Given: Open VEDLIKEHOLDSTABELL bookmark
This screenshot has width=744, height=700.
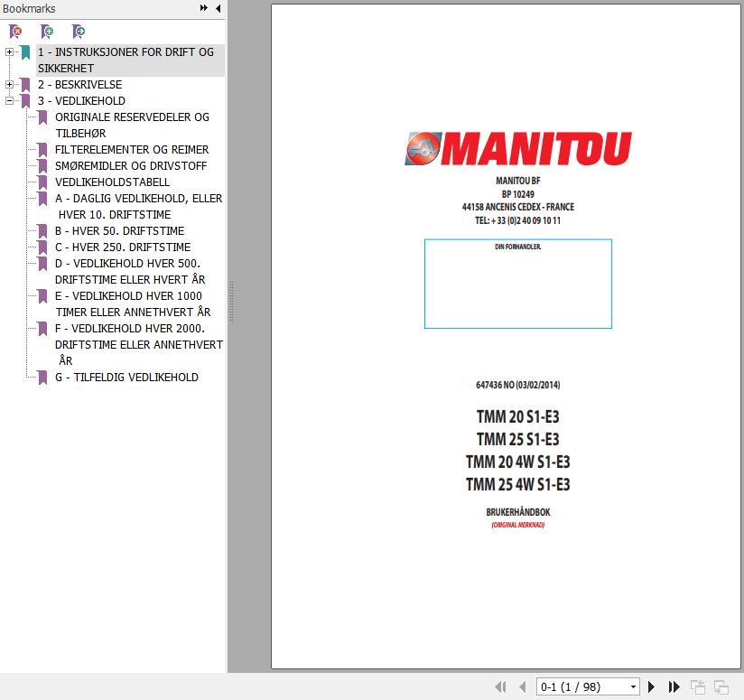Looking at the screenshot, I should [x=112, y=182].
